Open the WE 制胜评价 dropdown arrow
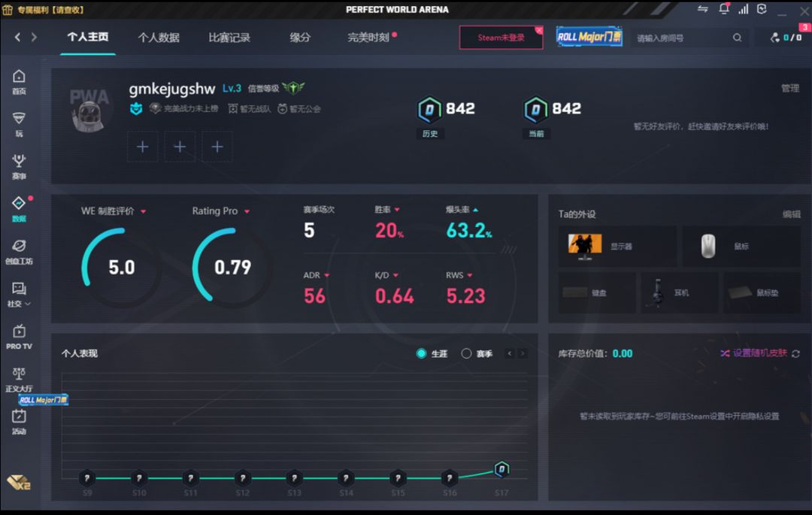Viewport: 812px width, 515px height. [143, 212]
